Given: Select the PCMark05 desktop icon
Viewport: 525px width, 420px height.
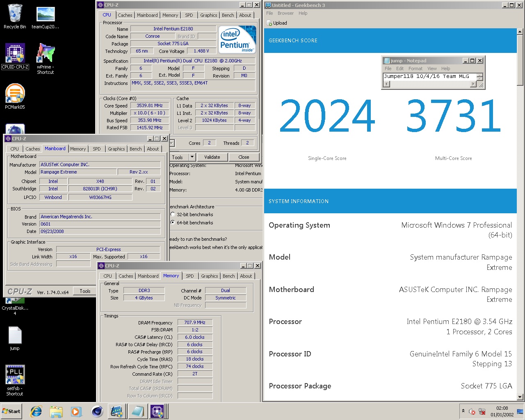Looking at the screenshot, I should pos(15,96).
